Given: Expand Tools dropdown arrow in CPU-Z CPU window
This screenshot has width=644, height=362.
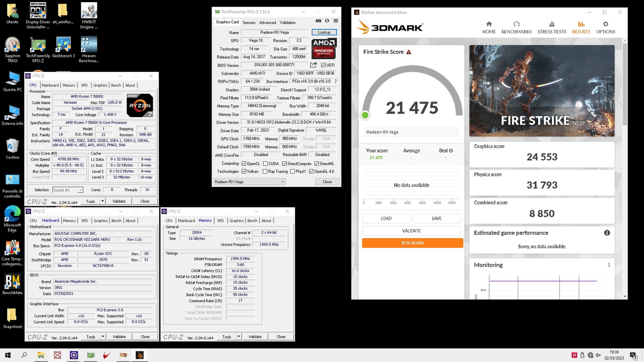Looking at the screenshot, I should point(103,201).
